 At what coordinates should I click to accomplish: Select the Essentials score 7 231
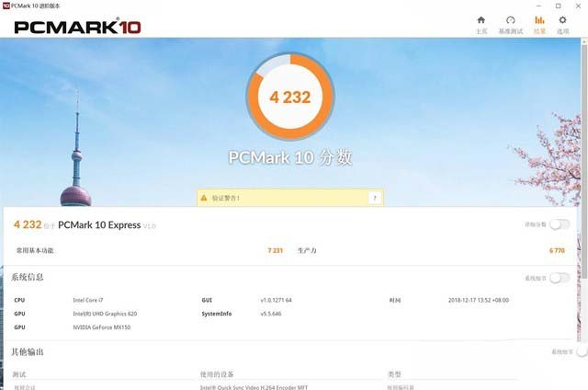pyautogui.click(x=276, y=250)
